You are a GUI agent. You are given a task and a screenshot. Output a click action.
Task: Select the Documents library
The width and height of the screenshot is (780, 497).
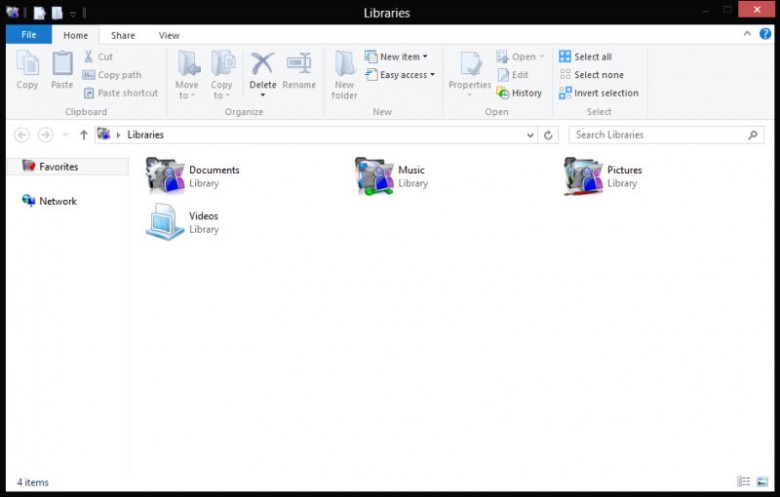[x=193, y=176]
